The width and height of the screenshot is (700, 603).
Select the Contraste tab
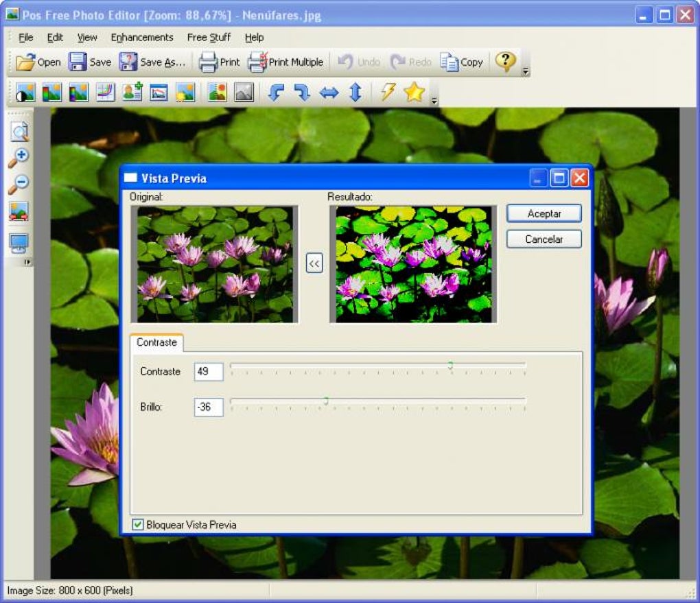pyautogui.click(x=156, y=342)
